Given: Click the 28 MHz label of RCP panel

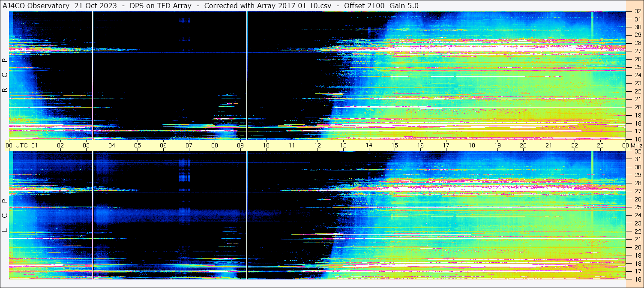Looking at the screenshot, I should pos(637,43).
